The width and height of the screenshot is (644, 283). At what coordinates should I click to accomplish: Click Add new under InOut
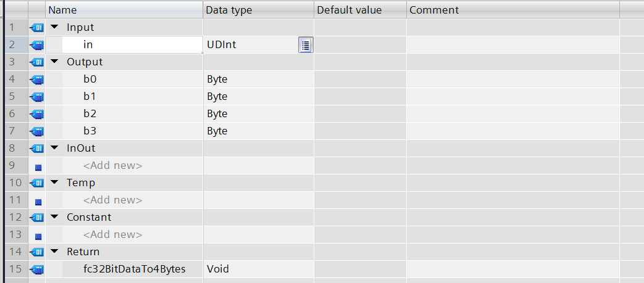point(112,165)
